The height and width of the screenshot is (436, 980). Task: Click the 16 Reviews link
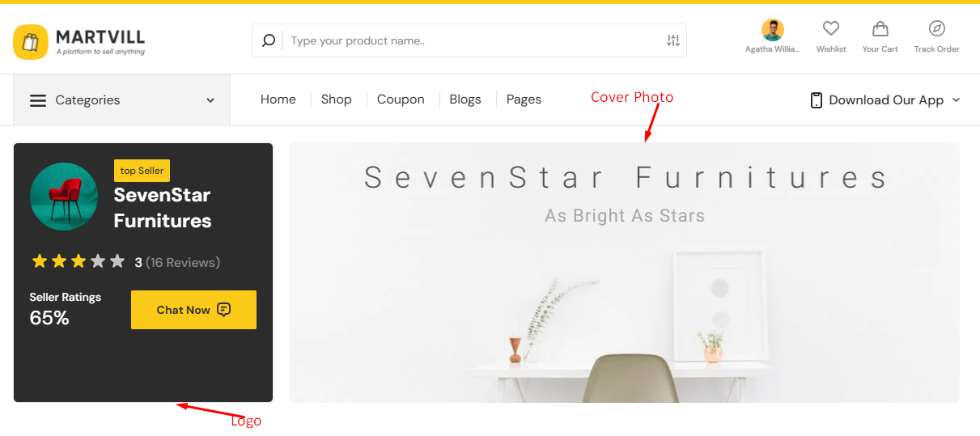pos(183,262)
